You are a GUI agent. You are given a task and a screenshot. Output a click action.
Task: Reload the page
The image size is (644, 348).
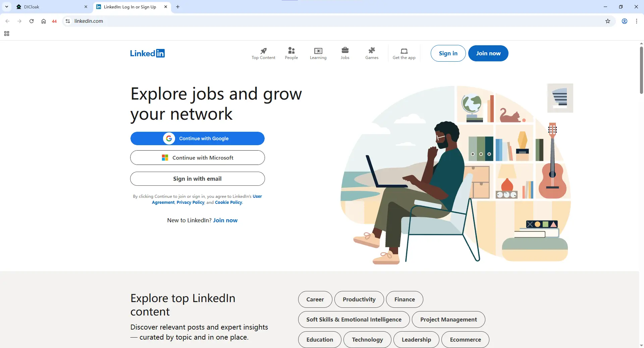(x=32, y=21)
